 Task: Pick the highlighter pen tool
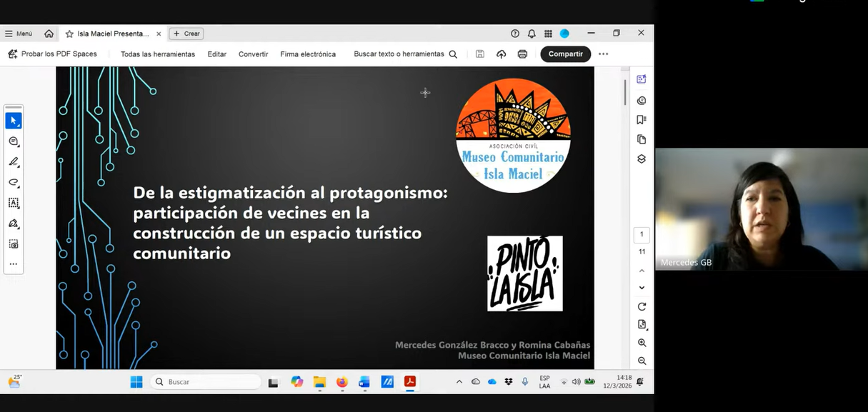(14, 162)
